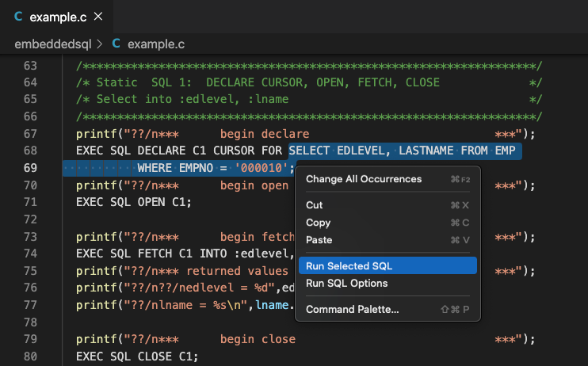The image size is (588, 366).
Task: Click the C icon in breadcrumb
Action: tap(116, 44)
